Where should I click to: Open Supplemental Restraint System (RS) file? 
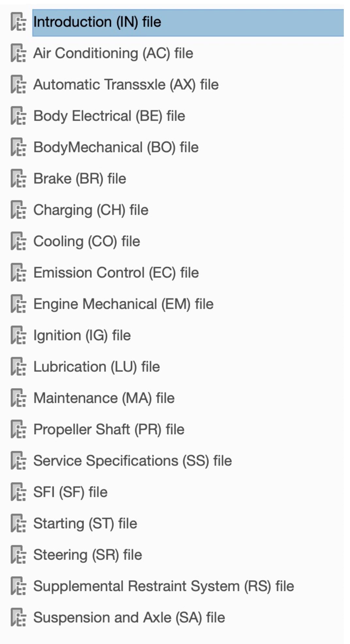click(164, 587)
